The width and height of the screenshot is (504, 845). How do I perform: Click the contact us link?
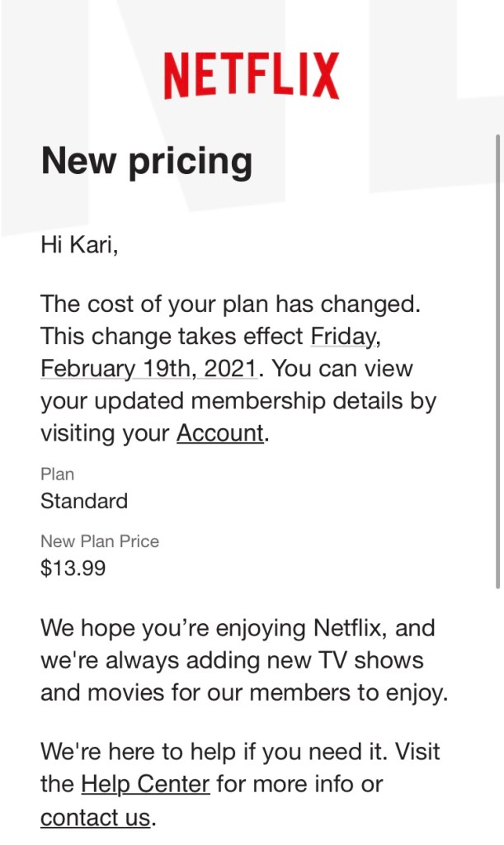coord(96,818)
